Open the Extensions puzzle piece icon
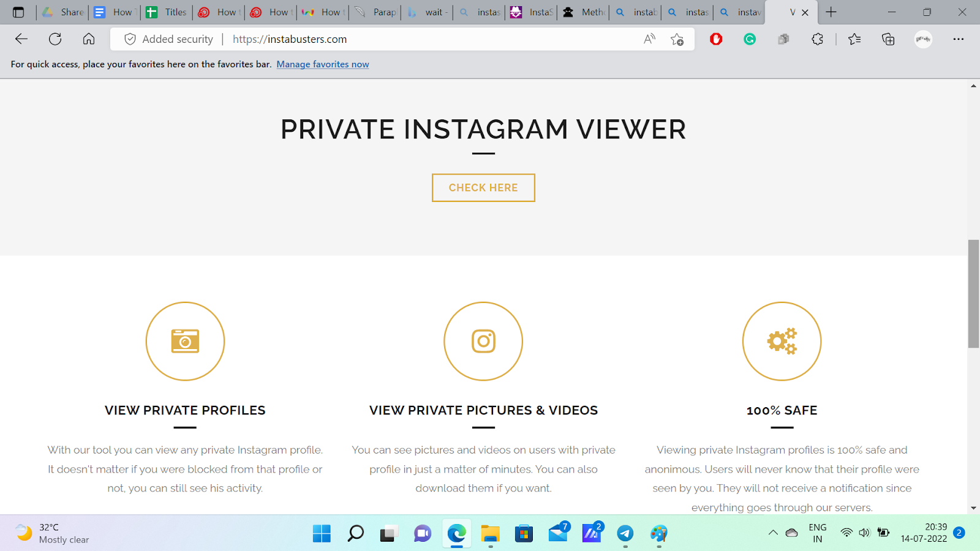 coord(817,39)
